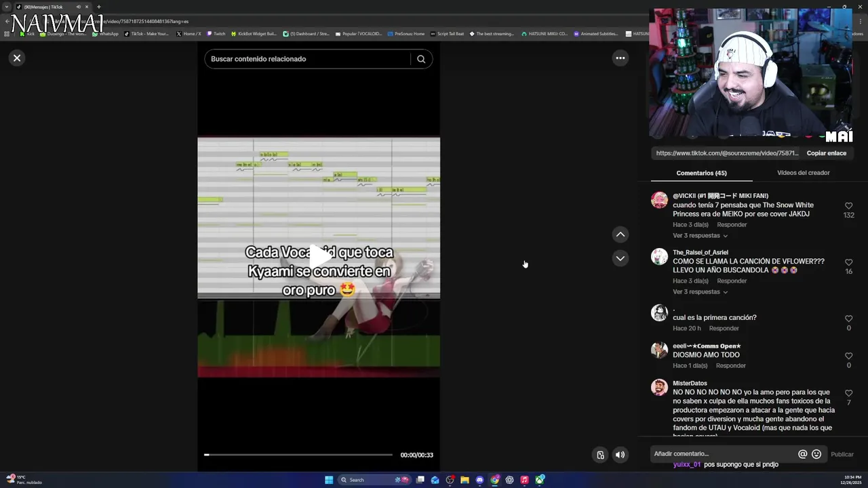
Task: Open the WhatsApp bookmark
Action: click(x=106, y=34)
